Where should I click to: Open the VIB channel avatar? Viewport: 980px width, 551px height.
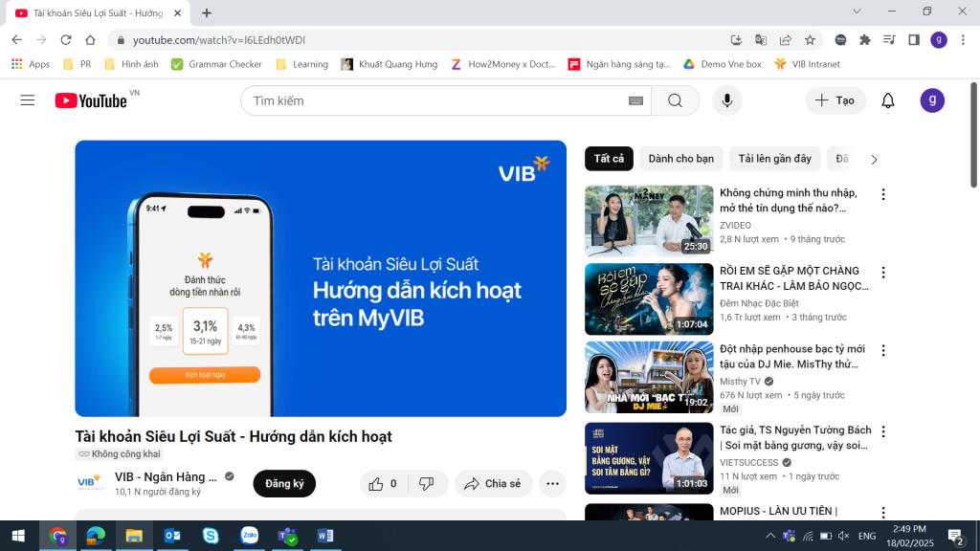(89, 483)
